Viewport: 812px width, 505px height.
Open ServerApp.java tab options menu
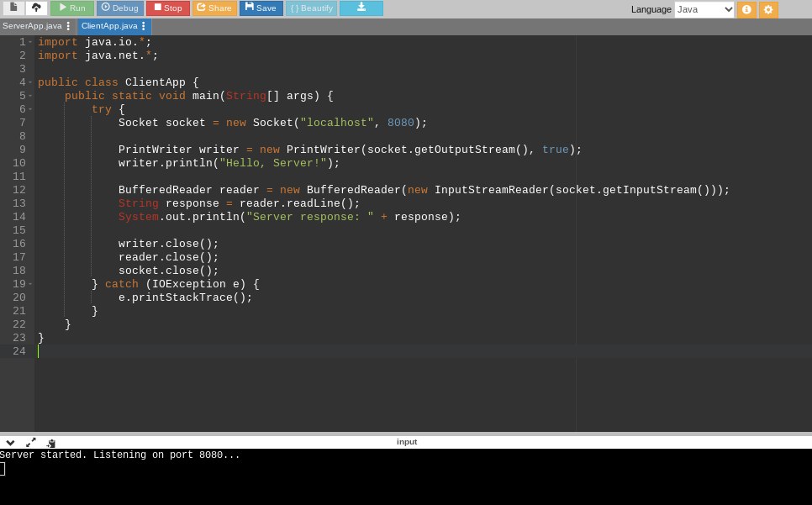68,26
